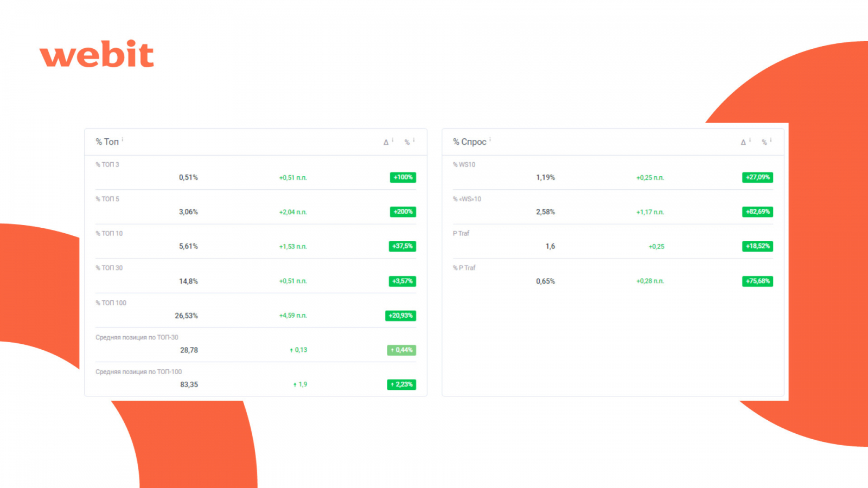Viewport: 868px width, 488px height.
Task: Click the 1,9 change with up arrow
Action: click(x=300, y=384)
